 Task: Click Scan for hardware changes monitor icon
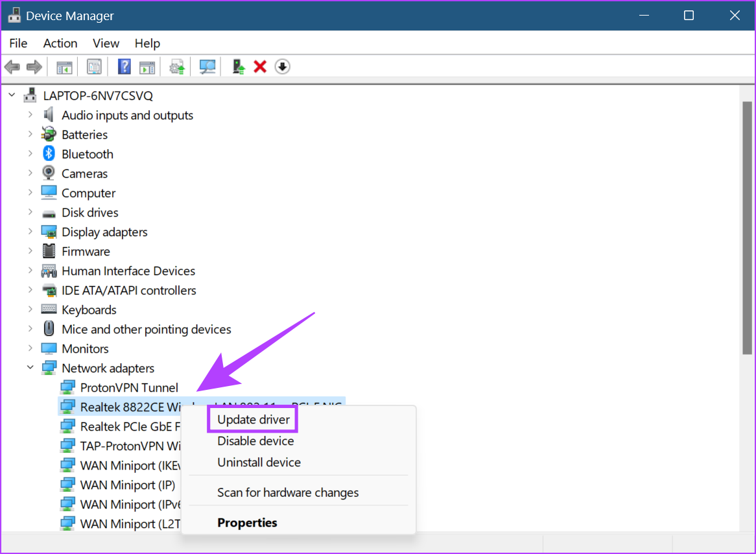(207, 67)
